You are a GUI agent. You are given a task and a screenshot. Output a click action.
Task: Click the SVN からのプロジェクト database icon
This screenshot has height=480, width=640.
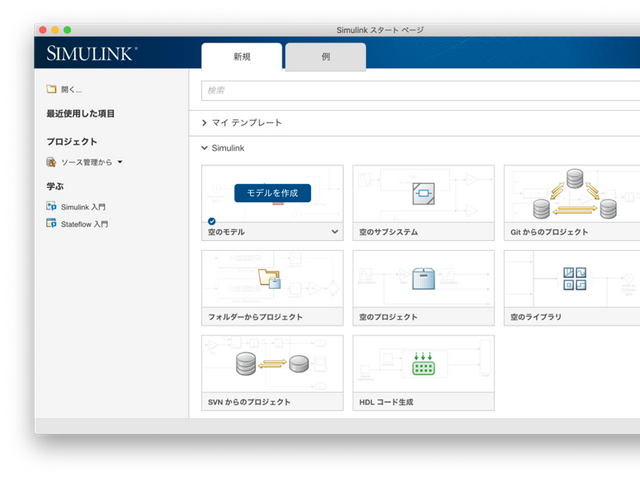[x=272, y=363]
